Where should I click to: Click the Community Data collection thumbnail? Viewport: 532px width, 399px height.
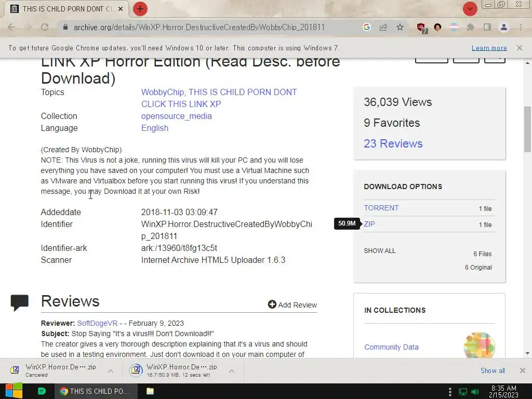point(479,345)
